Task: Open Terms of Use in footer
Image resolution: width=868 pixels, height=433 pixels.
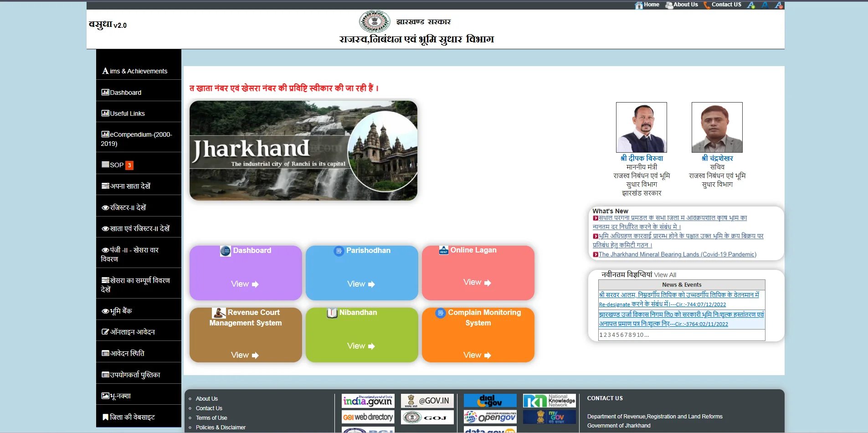Action: [212, 418]
